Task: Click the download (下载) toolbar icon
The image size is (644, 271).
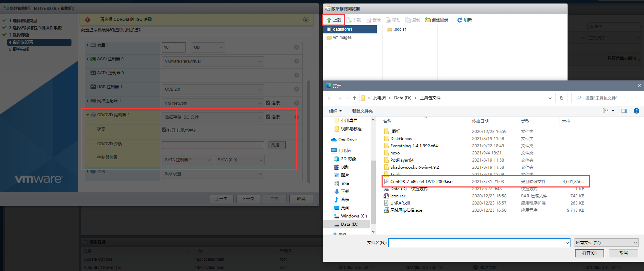Action: pyautogui.click(x=354, y=20)
